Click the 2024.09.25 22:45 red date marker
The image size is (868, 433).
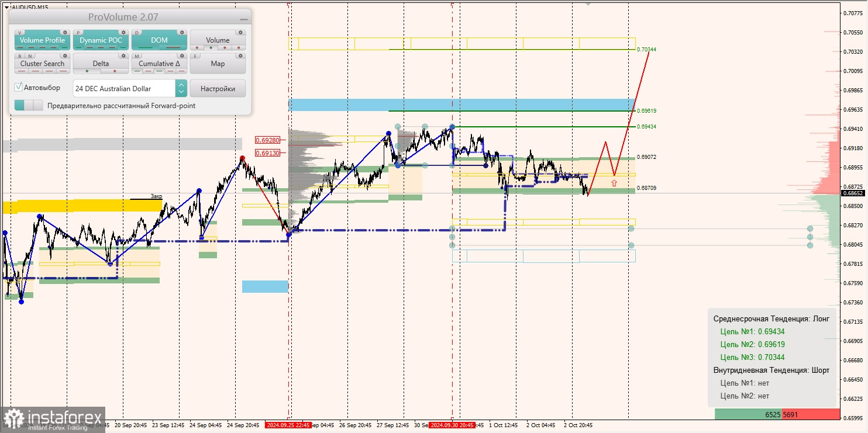pos(288,425)
